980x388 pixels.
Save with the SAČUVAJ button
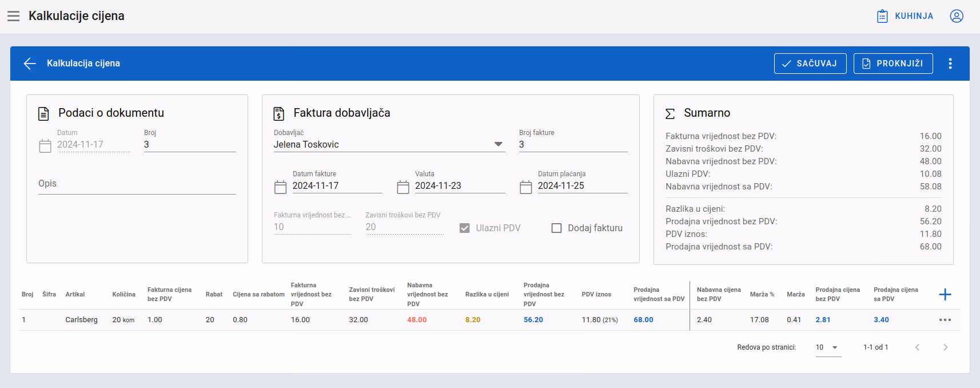coord(810,64)
